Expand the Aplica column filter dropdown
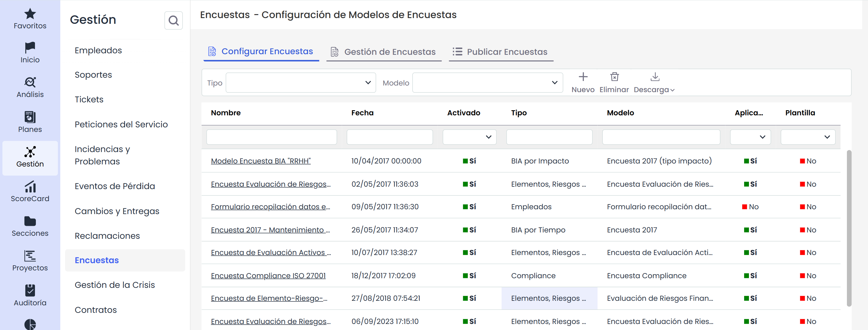The image size is (868, 330). [750, 137]
